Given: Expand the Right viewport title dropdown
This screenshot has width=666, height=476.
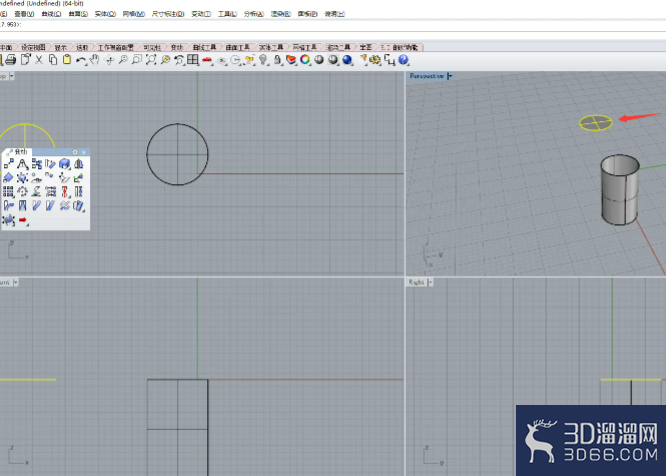Looking at the screenshot, I should (430, 282).
